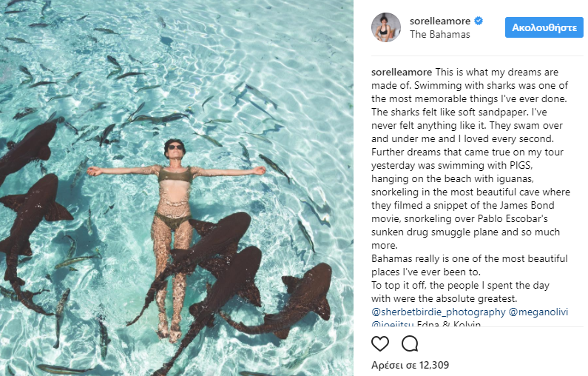Click sorelleamore username at the caption start
Screen dimensions: 588x376
coord(401,73)
